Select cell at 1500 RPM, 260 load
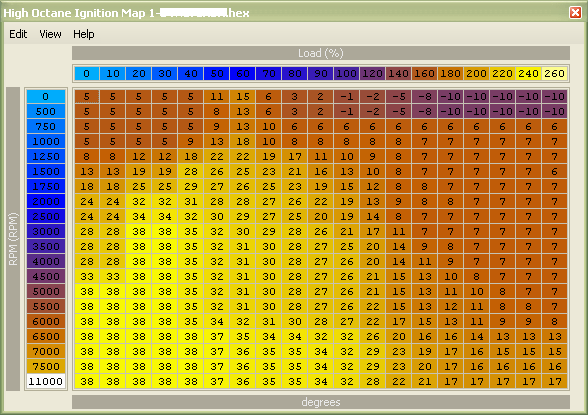The image size is (588, 415). [554, 171]
